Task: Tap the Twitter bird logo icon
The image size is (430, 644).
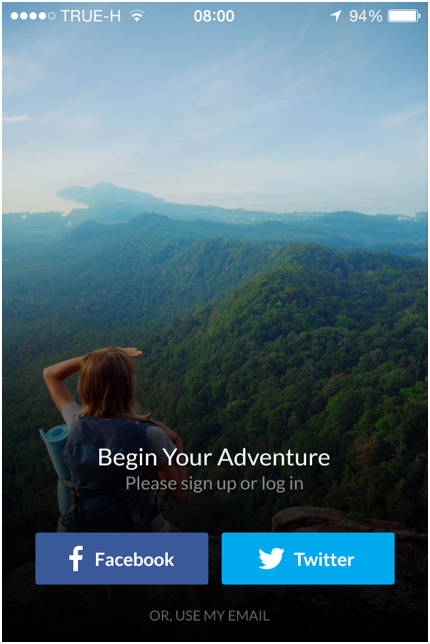Action: tap(271, 558)
